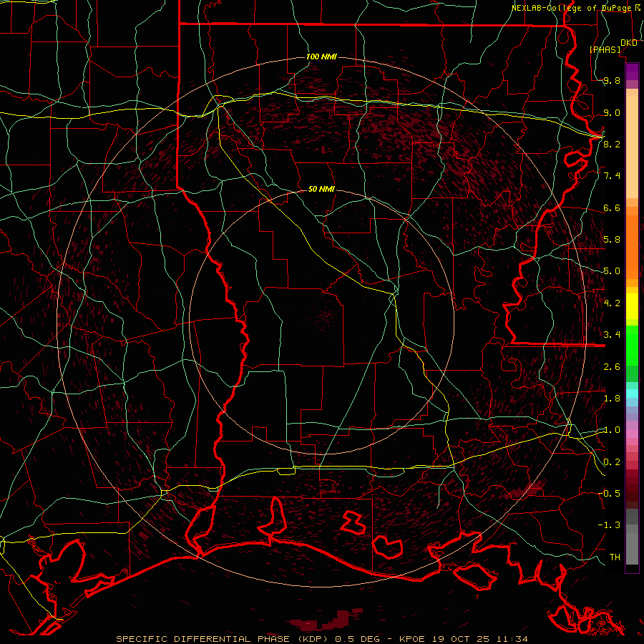Select the 0.2 scale value

tap(612, 462)
